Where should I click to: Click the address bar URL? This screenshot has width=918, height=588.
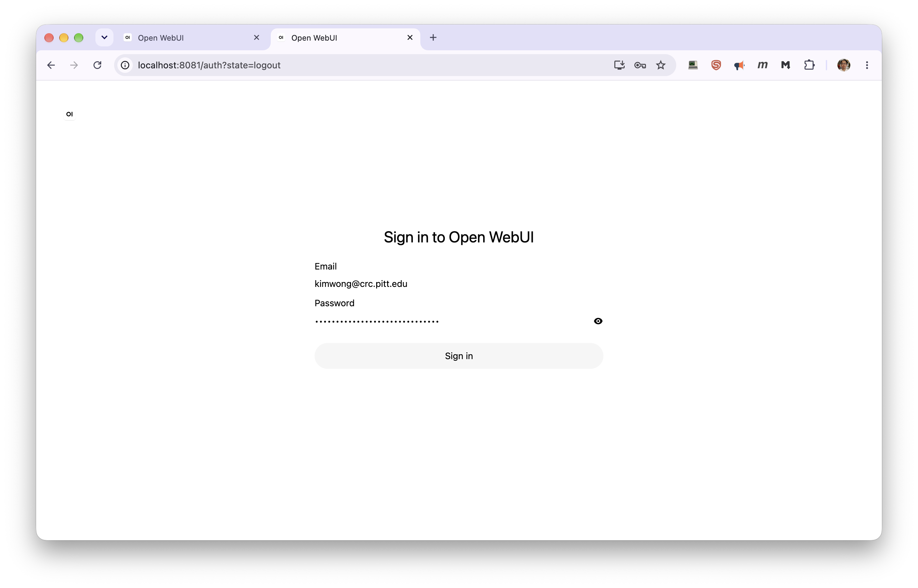pos(209,65)
